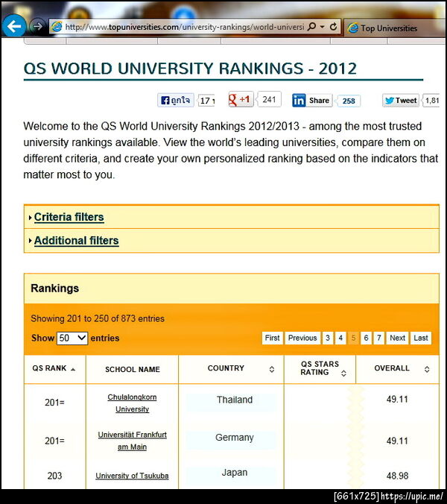Click the LinkedIn Share button

coord(312,101)
